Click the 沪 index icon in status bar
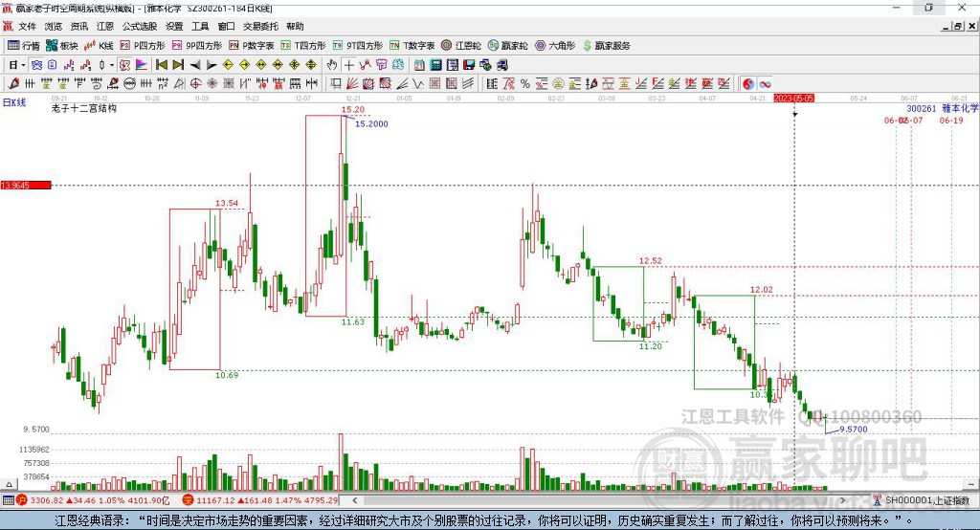980x530 pixels. pos(22,500)
